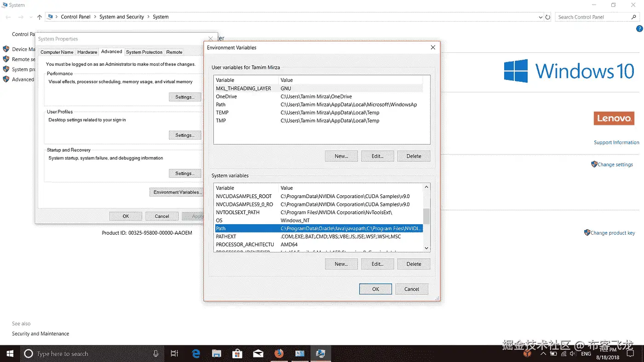The image size is (644, 362).
Task: Select the NVTOOLSEXT_PATH system variable row
Action: [319, 212]
